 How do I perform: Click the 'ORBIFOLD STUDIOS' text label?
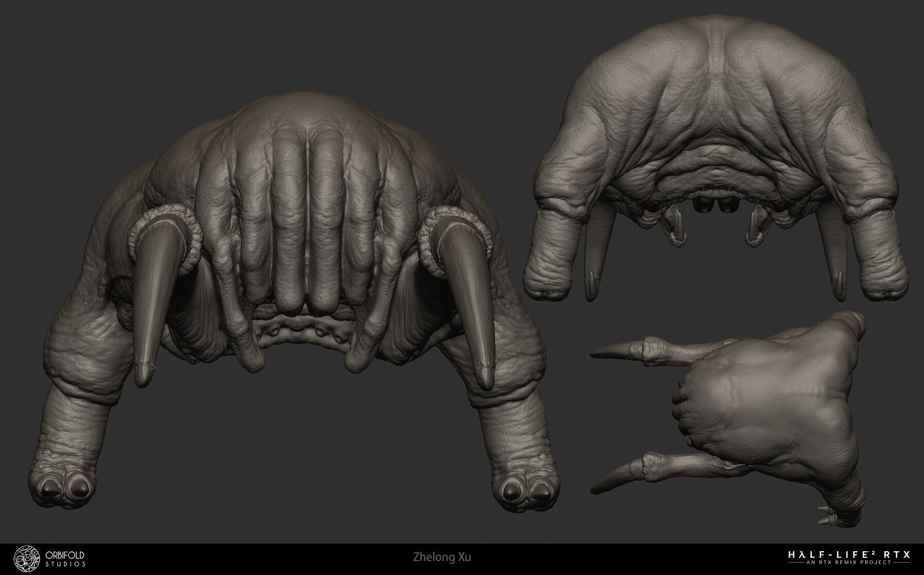click(65, 559)
